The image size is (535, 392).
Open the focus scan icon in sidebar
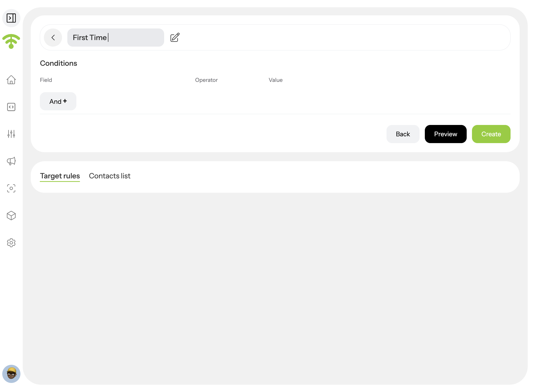pos(11,188)
